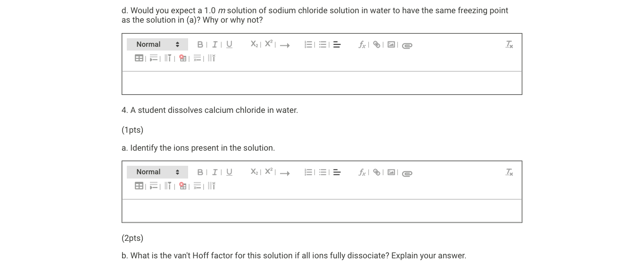This screenshot has width=644, height=264.
Task: Toggle bold in the freezing point answer editor
Action: pos(200,44)
